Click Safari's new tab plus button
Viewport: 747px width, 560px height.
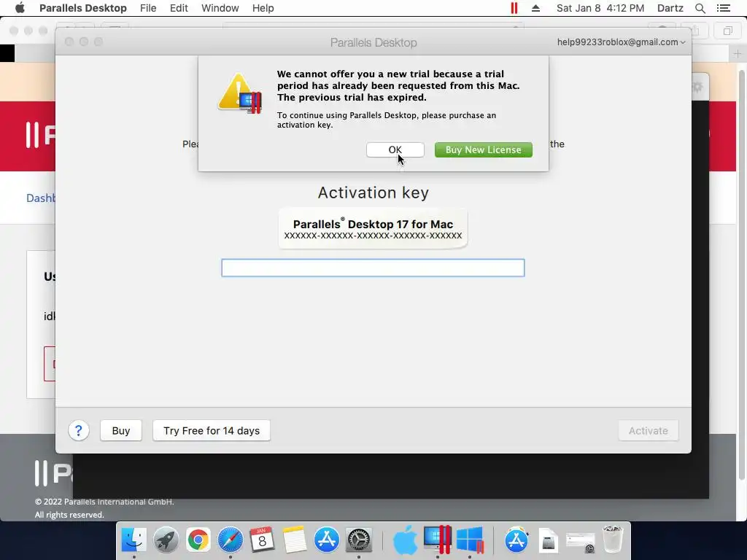coord(737,54)
